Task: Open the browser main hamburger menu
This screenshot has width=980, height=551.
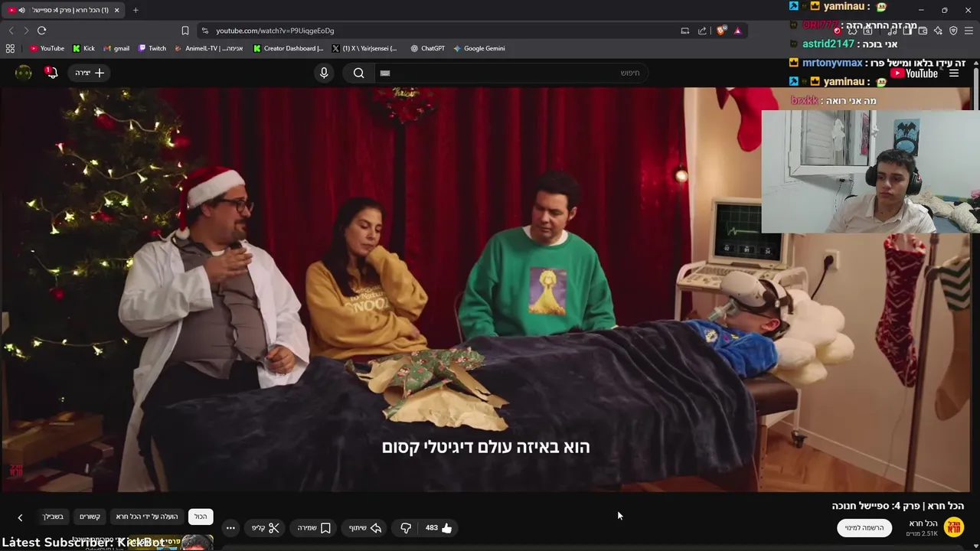Action: [968, 31]
